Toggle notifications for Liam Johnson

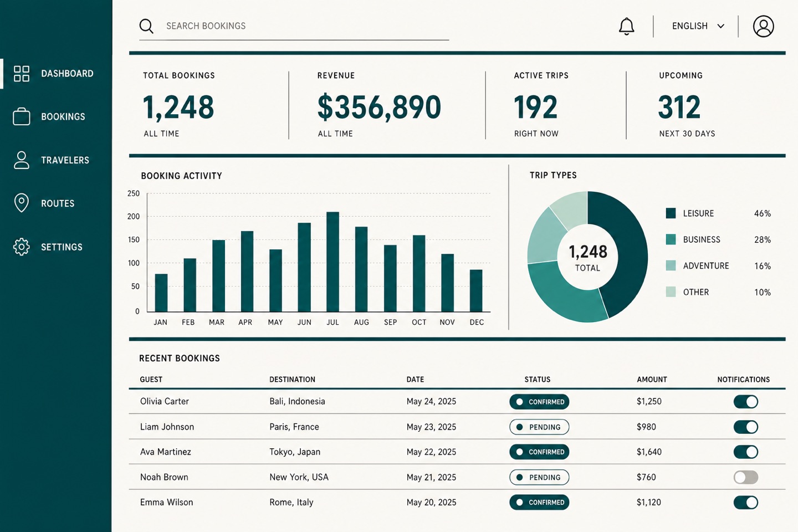(x=746, y=427)
